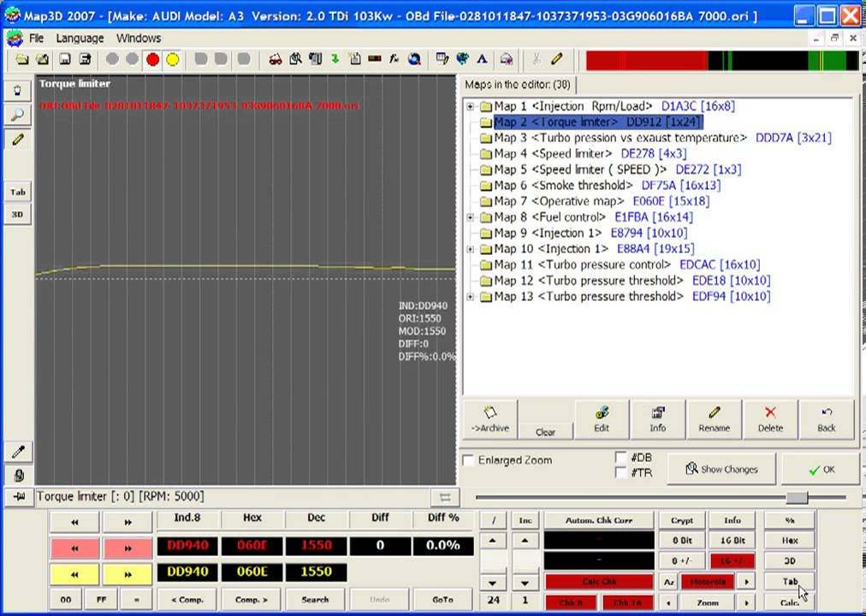This screenshot has height=616, width=866.
Task: Toggle the red Motorola byte order button
Action: (708, 581)
